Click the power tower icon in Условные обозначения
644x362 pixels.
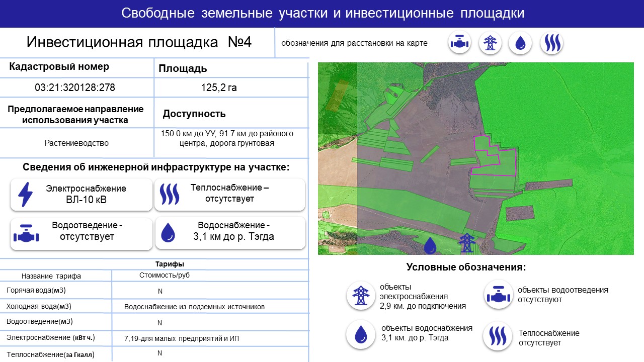(x=360, y=295)
